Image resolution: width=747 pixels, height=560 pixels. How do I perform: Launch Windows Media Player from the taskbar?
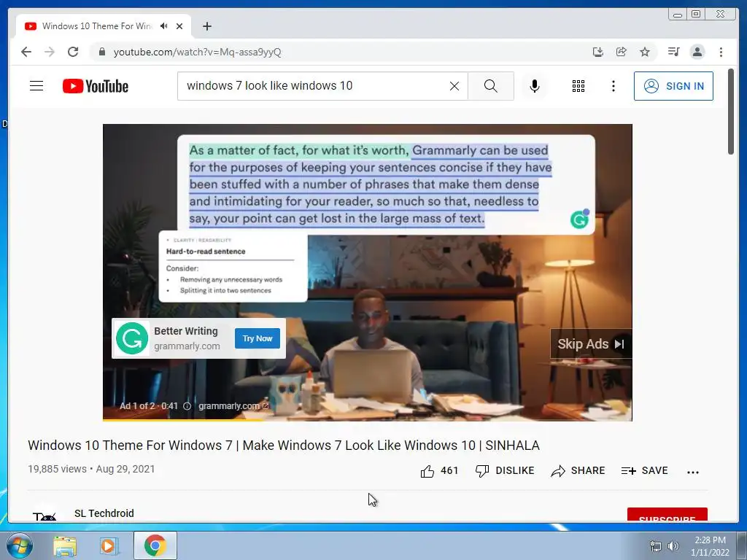click(109, 545)
